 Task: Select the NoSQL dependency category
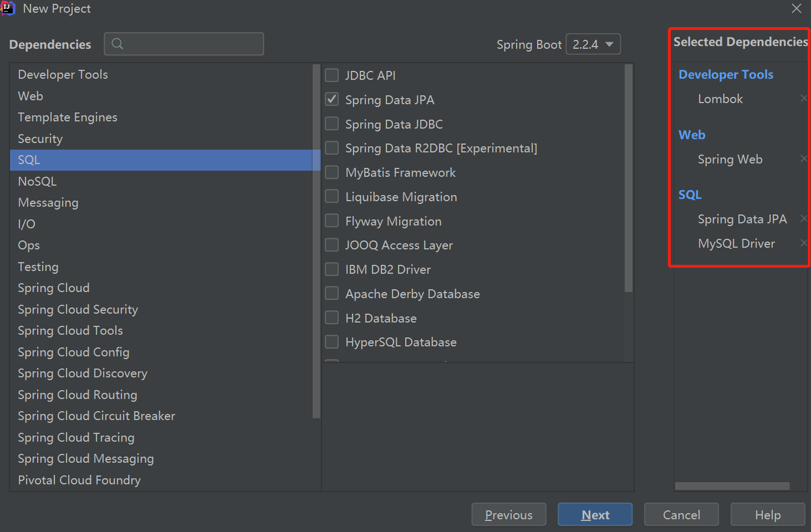(37, 181)
